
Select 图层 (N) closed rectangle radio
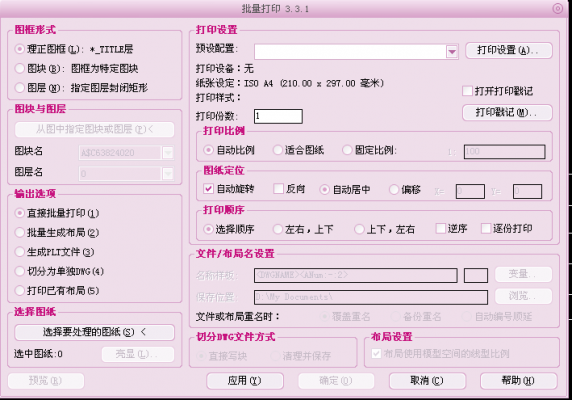coord(19,88)
